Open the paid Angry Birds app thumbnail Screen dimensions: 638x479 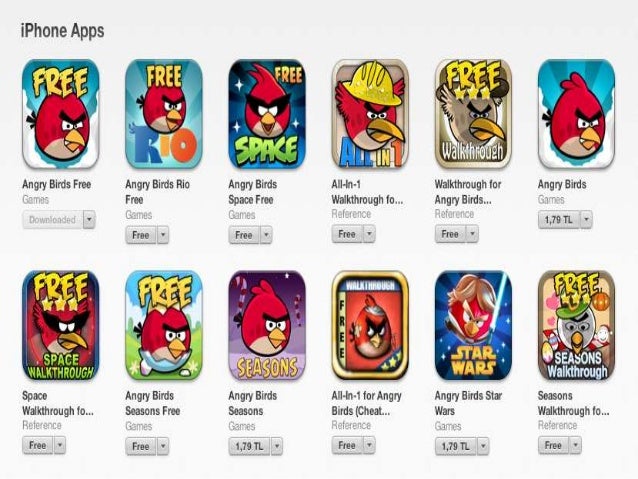point(576,114)
